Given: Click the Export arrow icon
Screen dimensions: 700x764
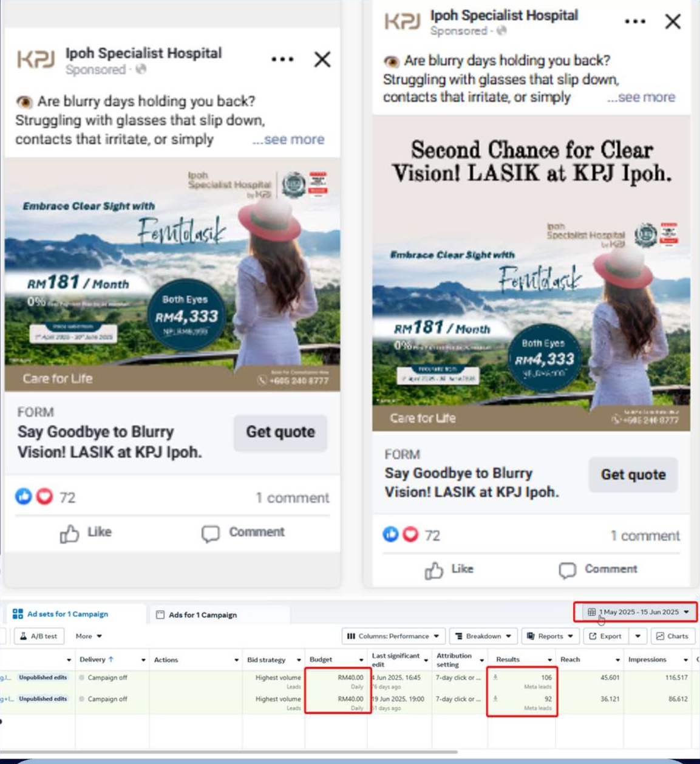Looking at the screenshot, I should [x=593, y=636].
